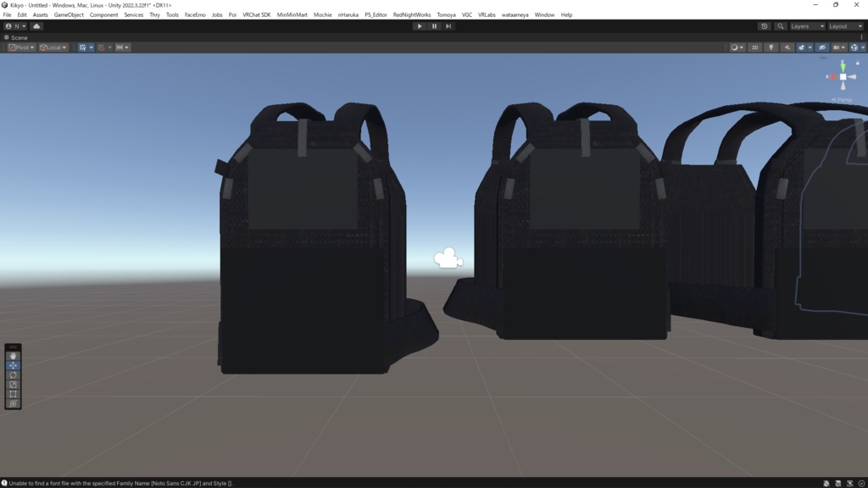Step one frame forward
Image resolution: width=868 pixels, height=488 pixels.
448,26
